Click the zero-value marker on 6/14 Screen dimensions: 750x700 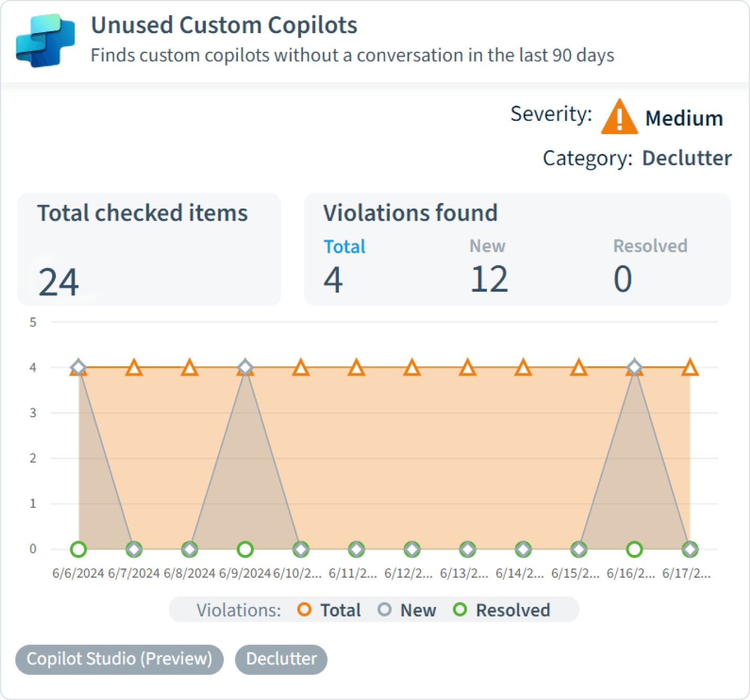(x=523, y=549)
